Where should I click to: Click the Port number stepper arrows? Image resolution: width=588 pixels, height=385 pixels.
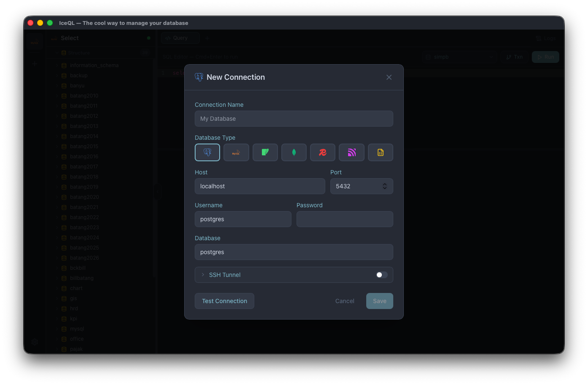pyautogui.click(x=385, y=186)
